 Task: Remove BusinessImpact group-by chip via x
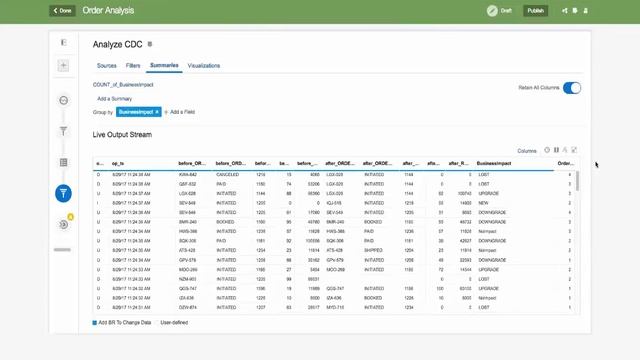(157, 112)
